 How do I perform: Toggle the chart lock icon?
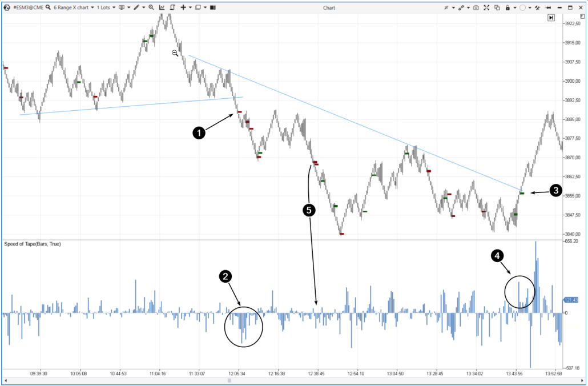coord(508,7)
